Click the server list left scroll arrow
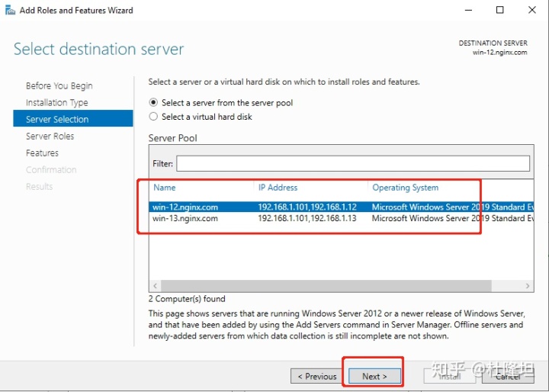Image resolution: width=549 pixels, height=392 pixels. pos(155,286)
